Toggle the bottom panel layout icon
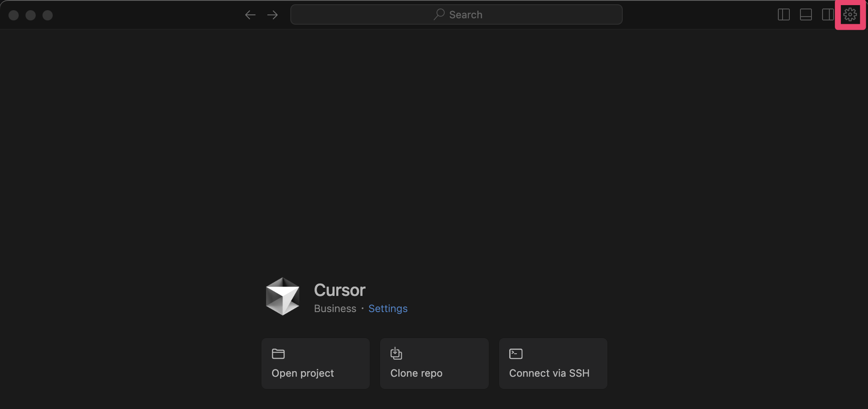 pyautogui.click(x=806, y=15)
